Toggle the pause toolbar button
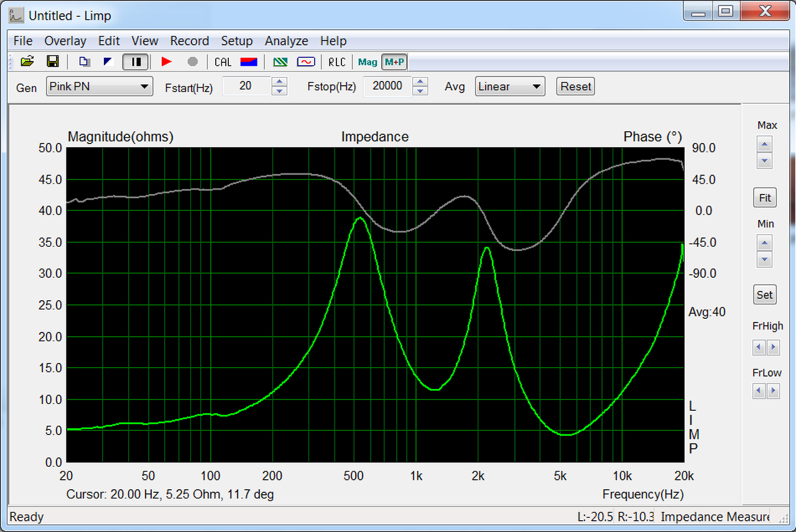The height and width of the screenshot is (532, 796). [135, 62]
